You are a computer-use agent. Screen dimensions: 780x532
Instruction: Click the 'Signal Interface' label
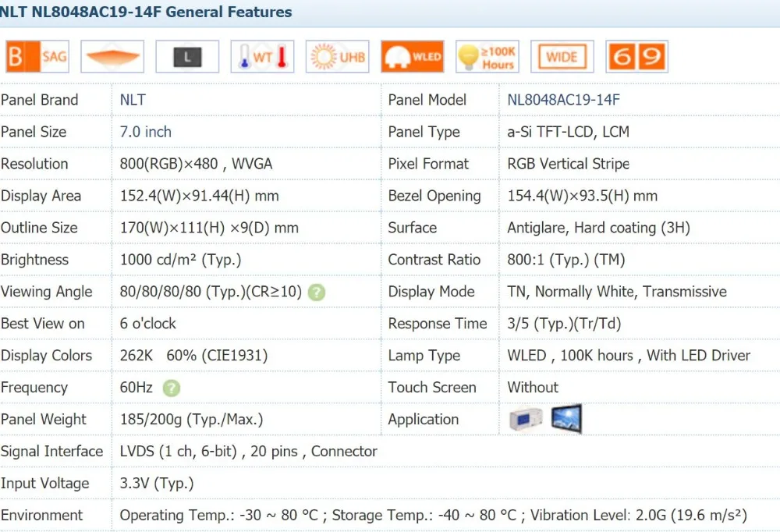click(x=51, y=452)
